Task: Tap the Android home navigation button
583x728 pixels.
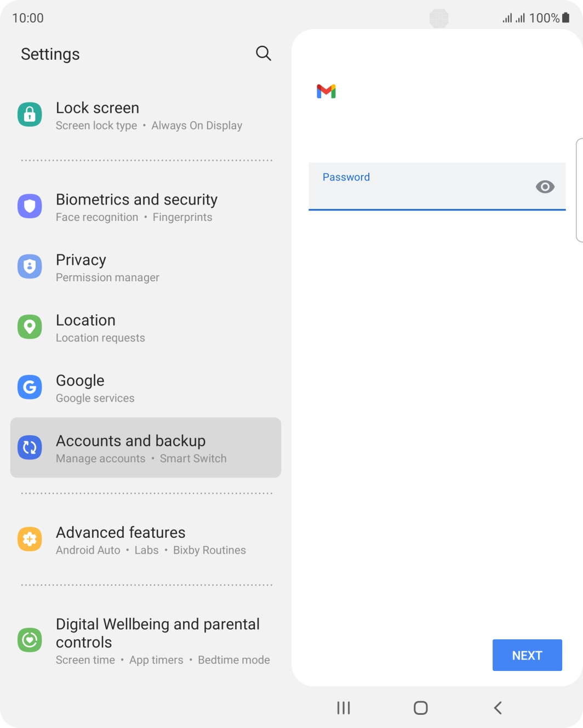Action: pos(421,708)
